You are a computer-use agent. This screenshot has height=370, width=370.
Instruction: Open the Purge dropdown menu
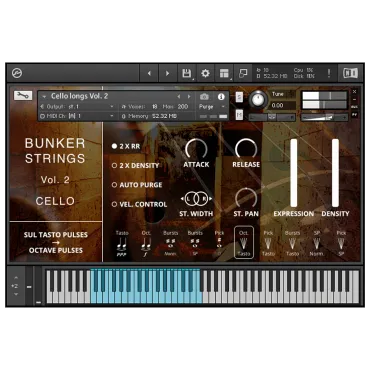212,107
